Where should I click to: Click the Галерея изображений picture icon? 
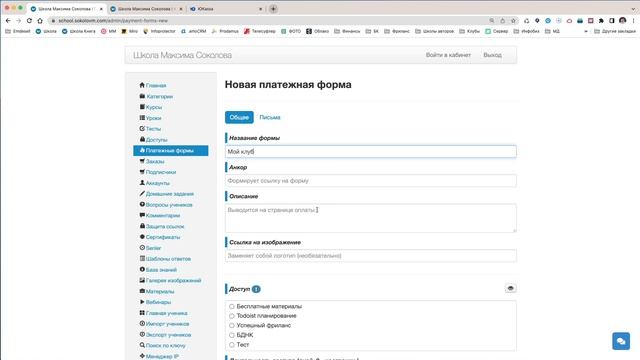pyautogui.click(x=142, y=280)
